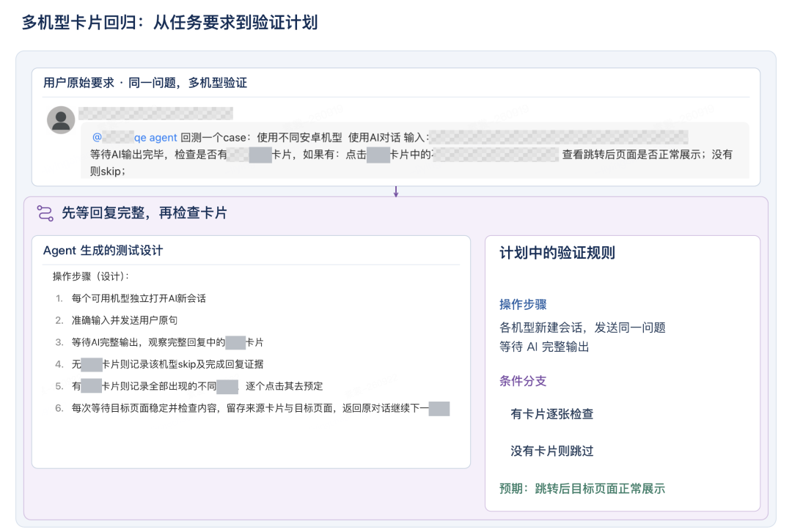Click the workflow icon beside 先等回复完整
The width and height of the screenshot is (792, 532).
[x=45, y=213]
